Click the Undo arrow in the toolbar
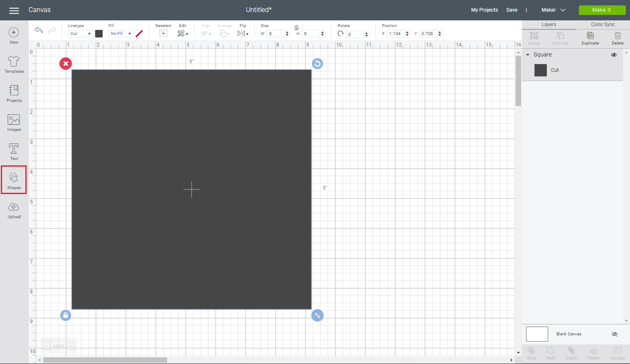 click(39, 30)
